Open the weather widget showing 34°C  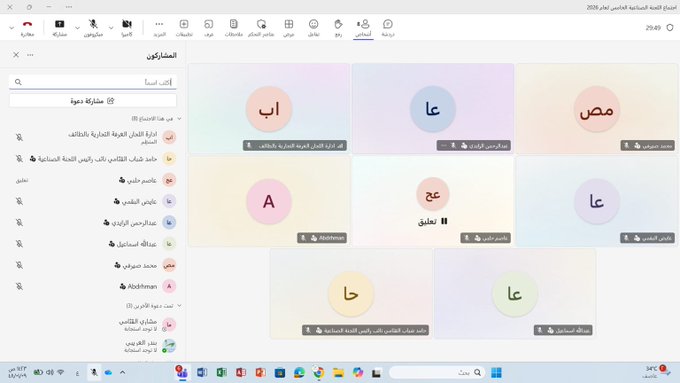656,372
